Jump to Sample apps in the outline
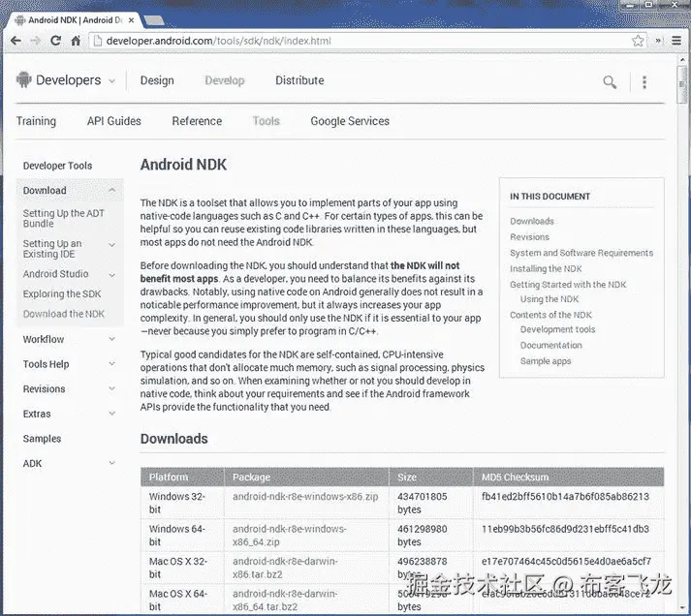 (546, 361)
